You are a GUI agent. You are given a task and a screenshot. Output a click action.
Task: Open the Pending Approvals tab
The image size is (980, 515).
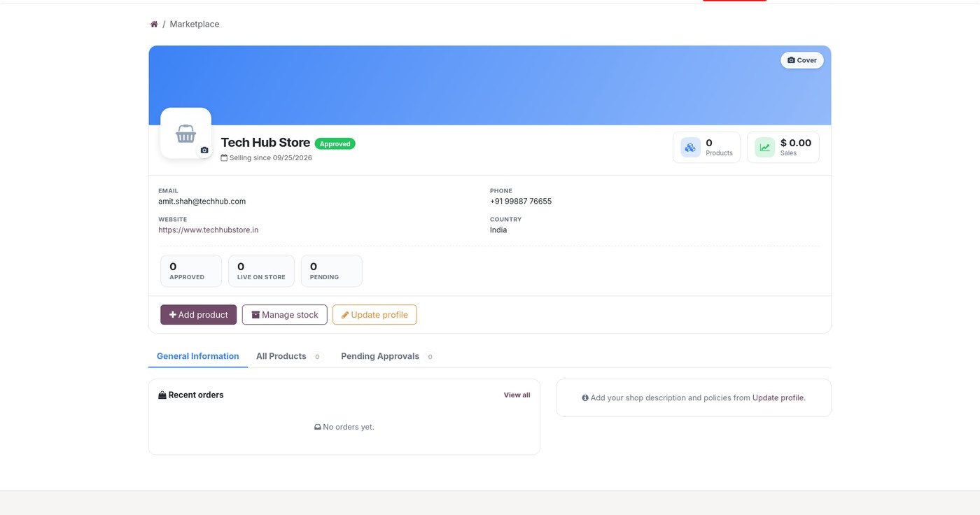(x=387, y=356)
